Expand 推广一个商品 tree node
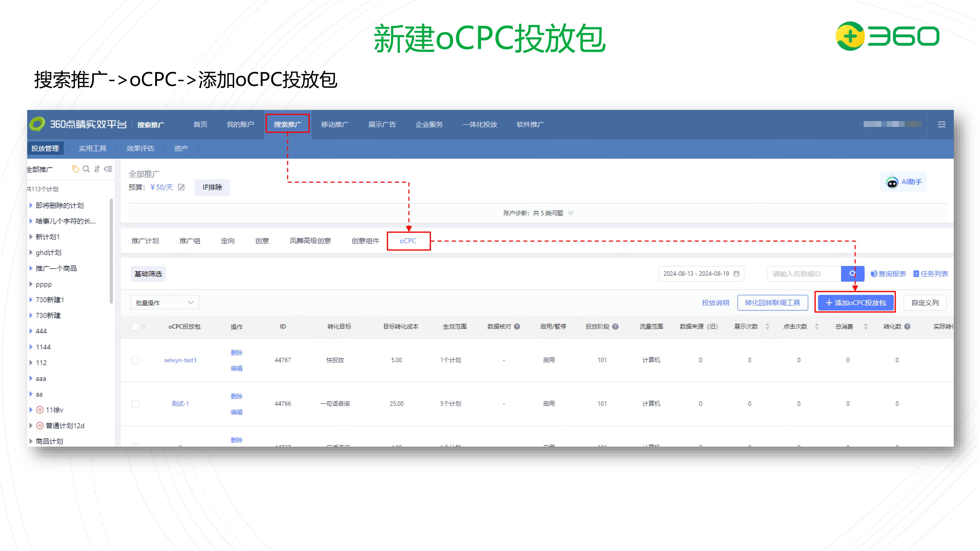The image size is (980, 551). 31,268
